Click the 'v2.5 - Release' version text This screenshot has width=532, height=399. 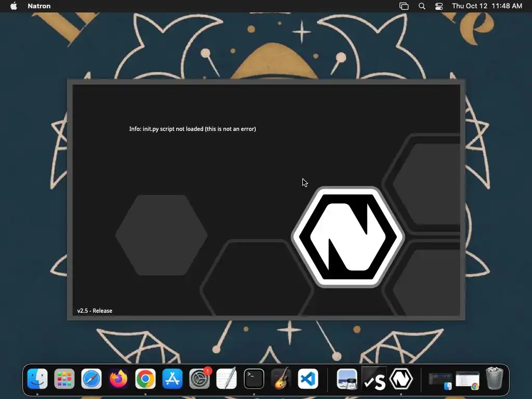95,311
